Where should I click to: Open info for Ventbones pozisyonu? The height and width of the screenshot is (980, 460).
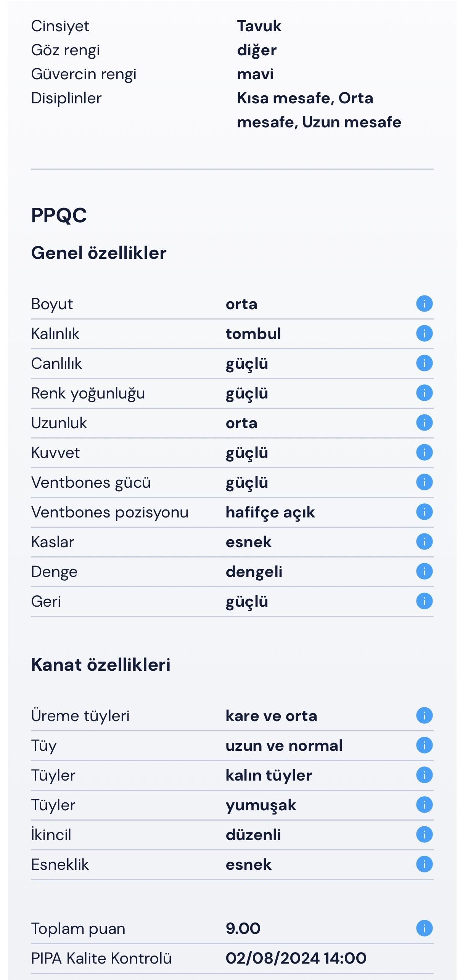pyautogui.click(x=424, y=512)
